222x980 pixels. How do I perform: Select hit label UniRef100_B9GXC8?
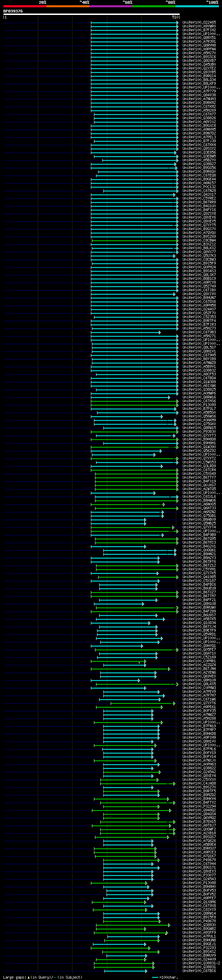pos(199,125)
